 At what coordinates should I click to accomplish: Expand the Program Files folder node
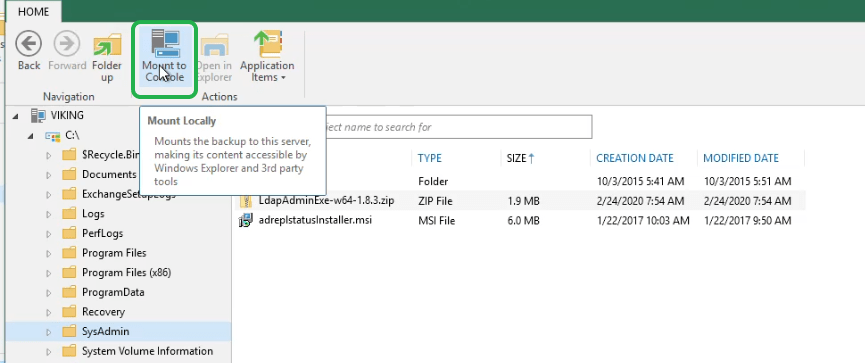coord(49,254)
